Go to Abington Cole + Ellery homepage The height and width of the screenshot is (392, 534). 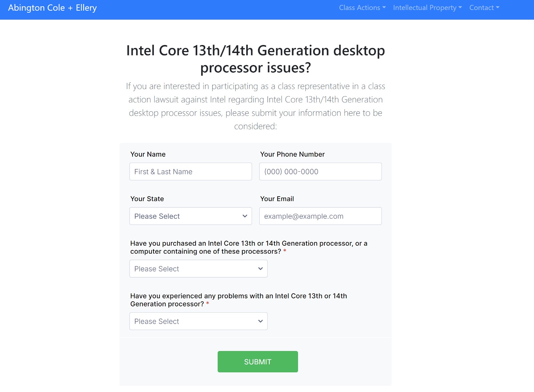coord(52,8)
